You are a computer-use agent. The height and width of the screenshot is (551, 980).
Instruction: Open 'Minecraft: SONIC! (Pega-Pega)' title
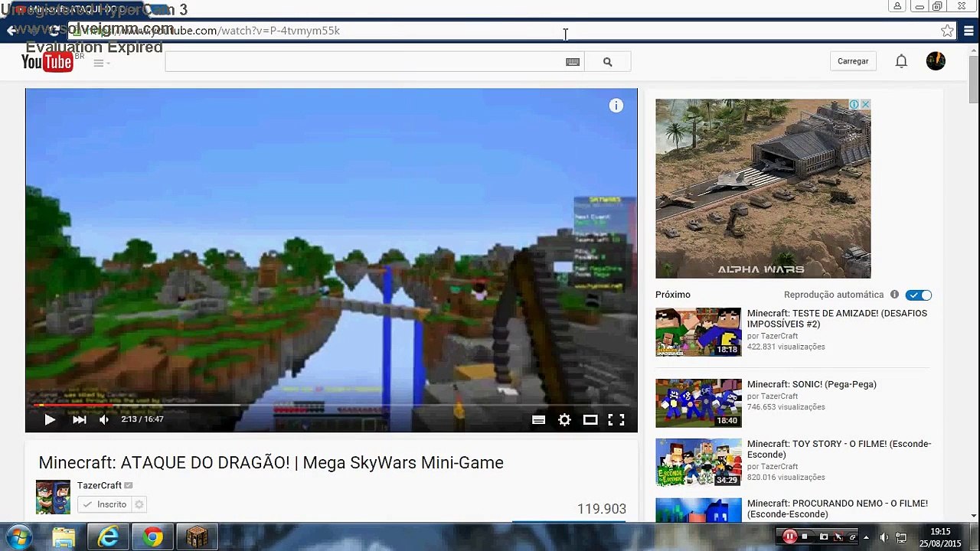pos(812,384)
